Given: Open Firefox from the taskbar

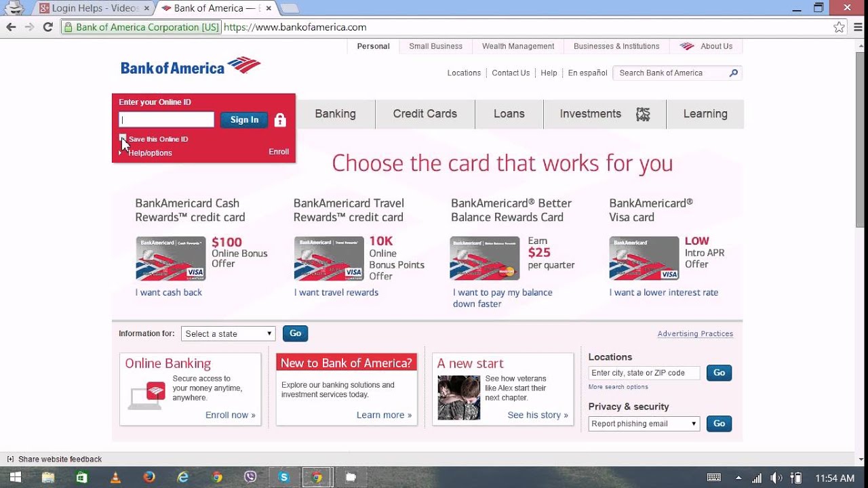Looking at the screenshot, I should tap(149, 477).
